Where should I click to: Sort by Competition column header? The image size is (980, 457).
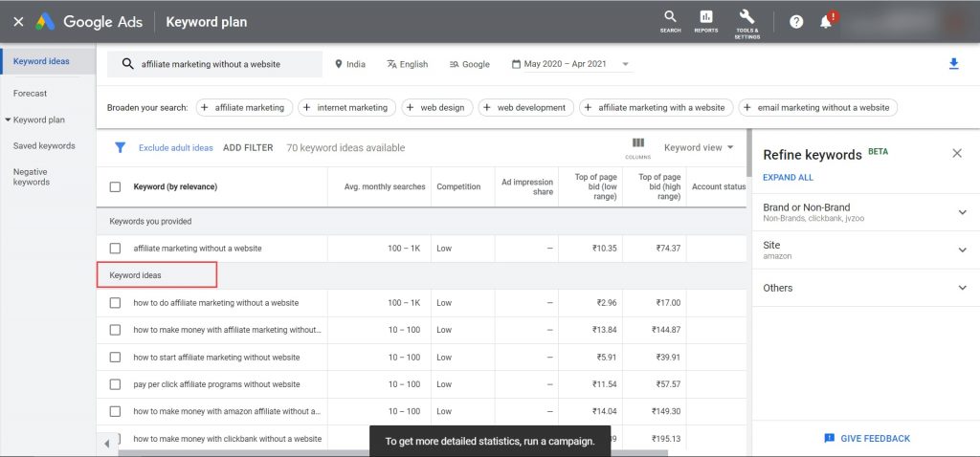coord(458,186)
